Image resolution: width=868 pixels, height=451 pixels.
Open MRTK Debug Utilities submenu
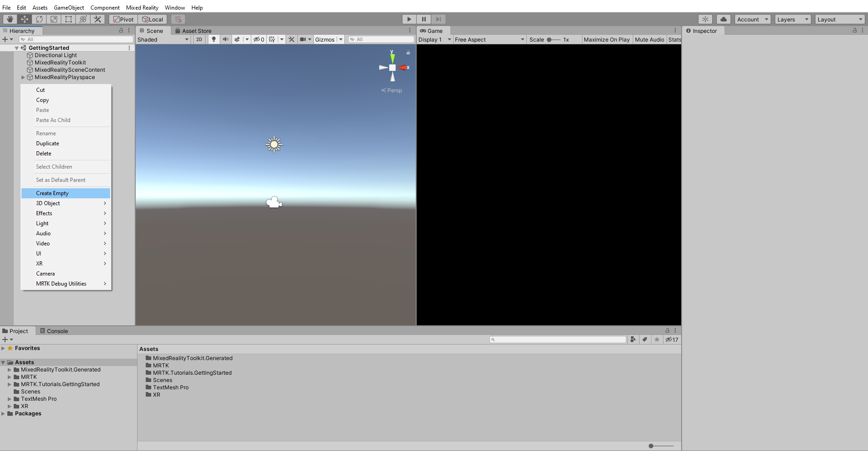click(66, 284)
